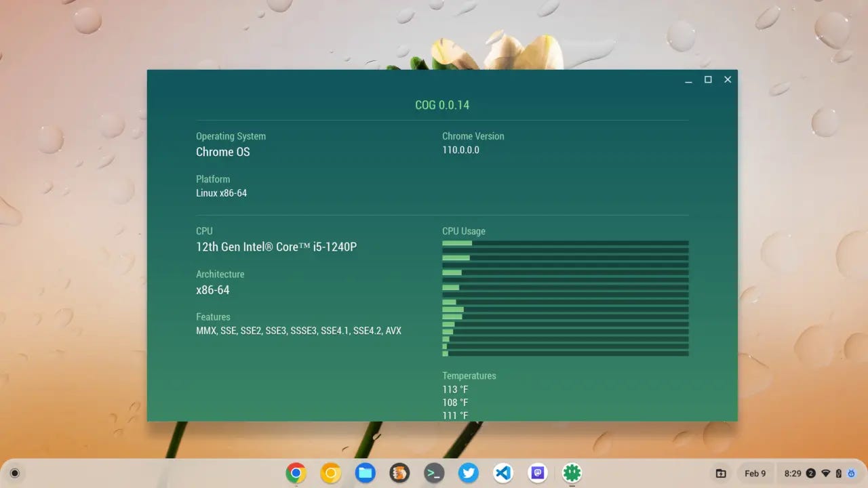Click the Chrome OS value
This screenshot has height=488, width=868.
pos(223,152)
